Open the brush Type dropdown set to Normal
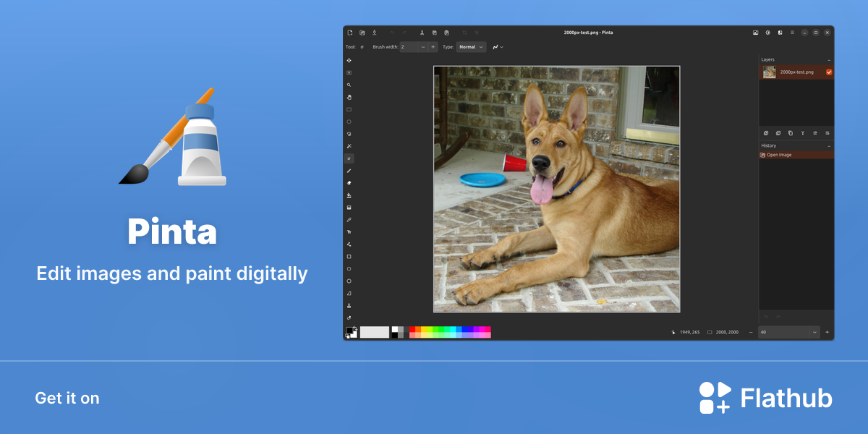The height and width of the screenshot is (434, 868). (x=471, y=47)
